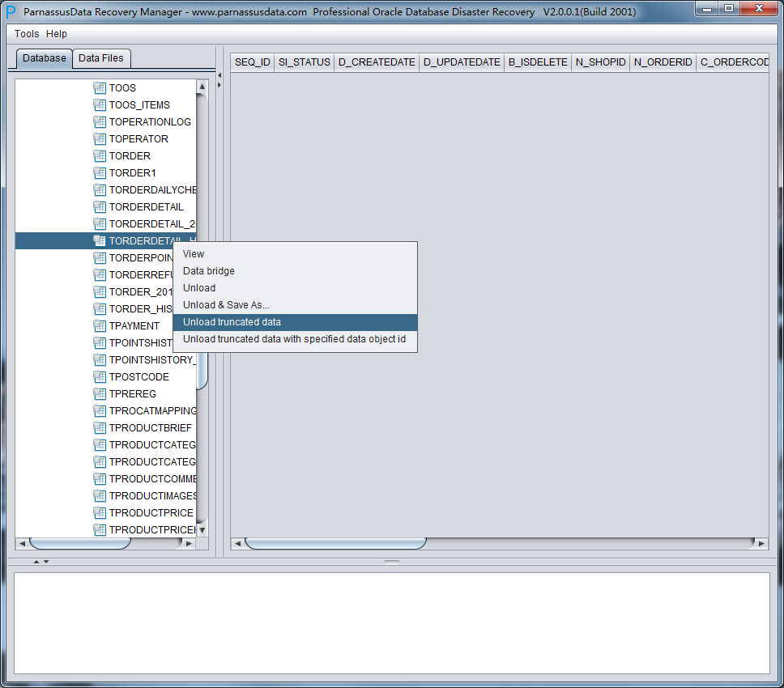Open the Tools menu
Screen dimensions: 784x688
tap(27, 34)
